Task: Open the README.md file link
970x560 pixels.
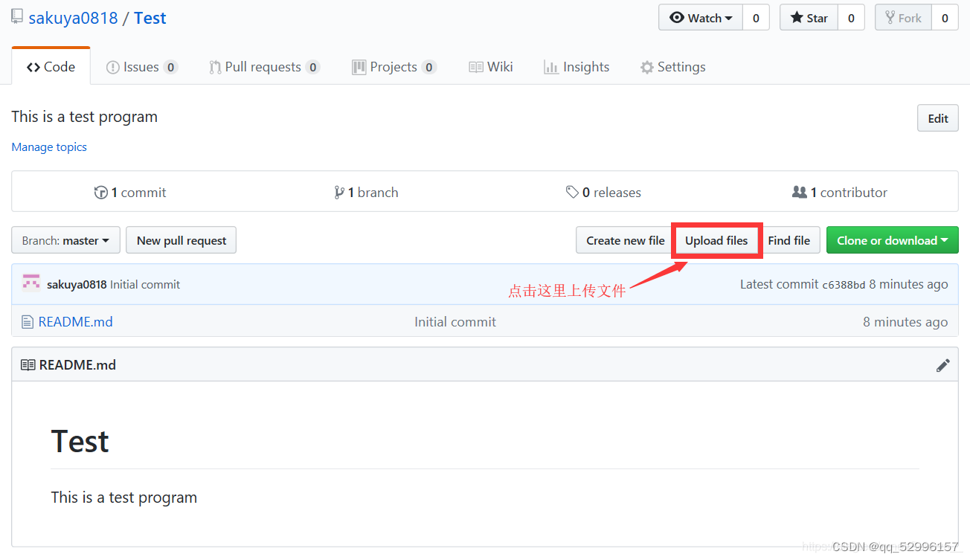Action: (76, 322)
